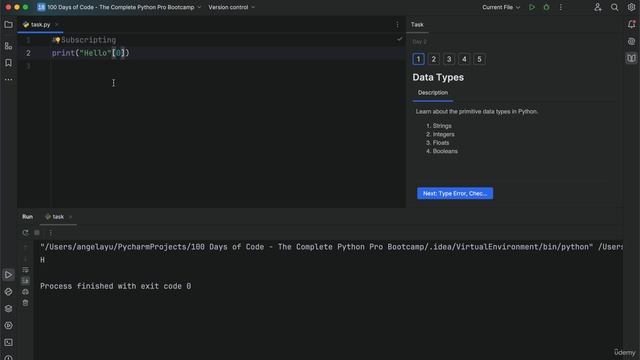Go to task step 4
Screen dimensions: 640x360
tap(464, 59)
